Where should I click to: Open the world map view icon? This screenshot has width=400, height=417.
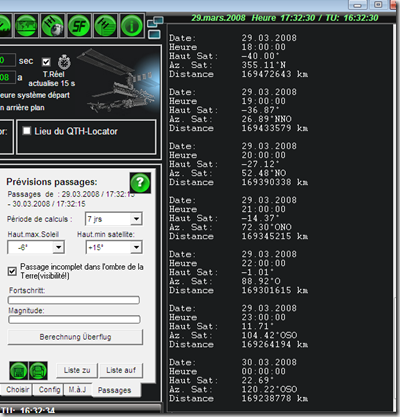point(26,25)
